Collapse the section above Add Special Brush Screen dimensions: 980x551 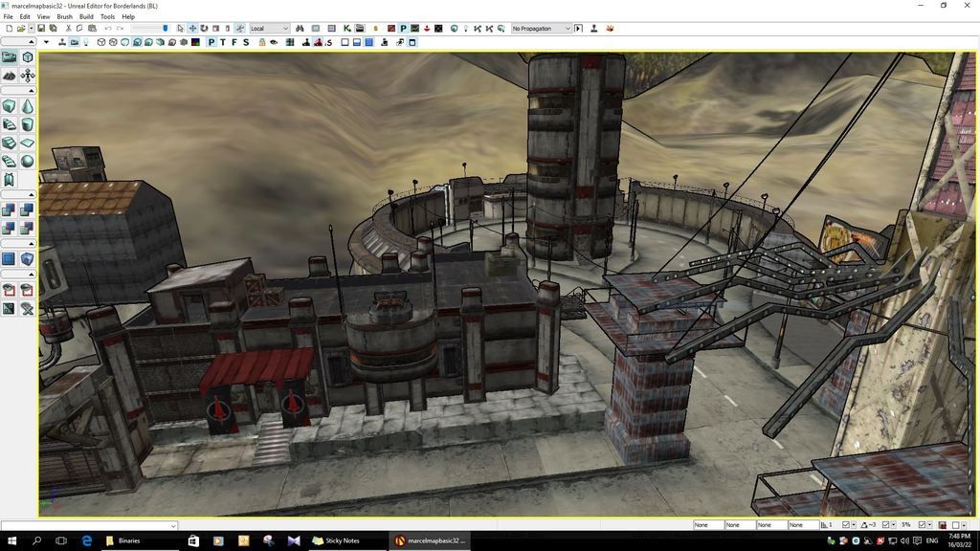coord(18,244)
